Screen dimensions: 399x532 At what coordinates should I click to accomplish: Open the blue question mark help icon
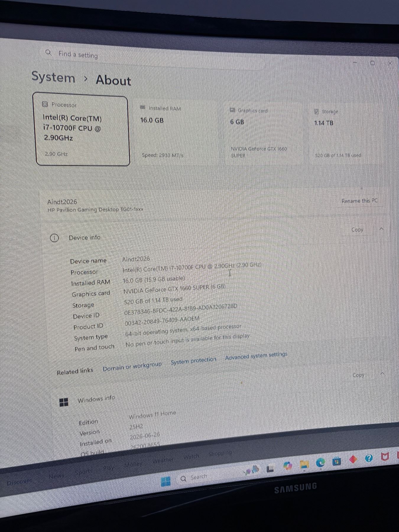coord(369,458)
